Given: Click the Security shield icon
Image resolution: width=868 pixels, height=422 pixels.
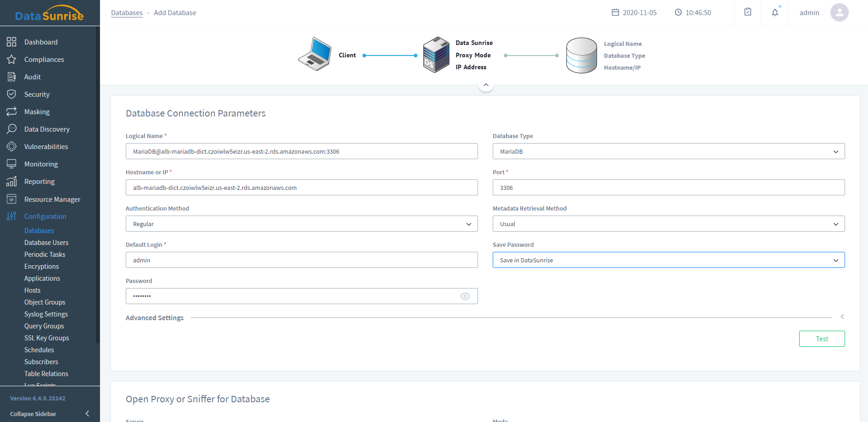Looking at the screenshot, I should click(x=11, y=94).
